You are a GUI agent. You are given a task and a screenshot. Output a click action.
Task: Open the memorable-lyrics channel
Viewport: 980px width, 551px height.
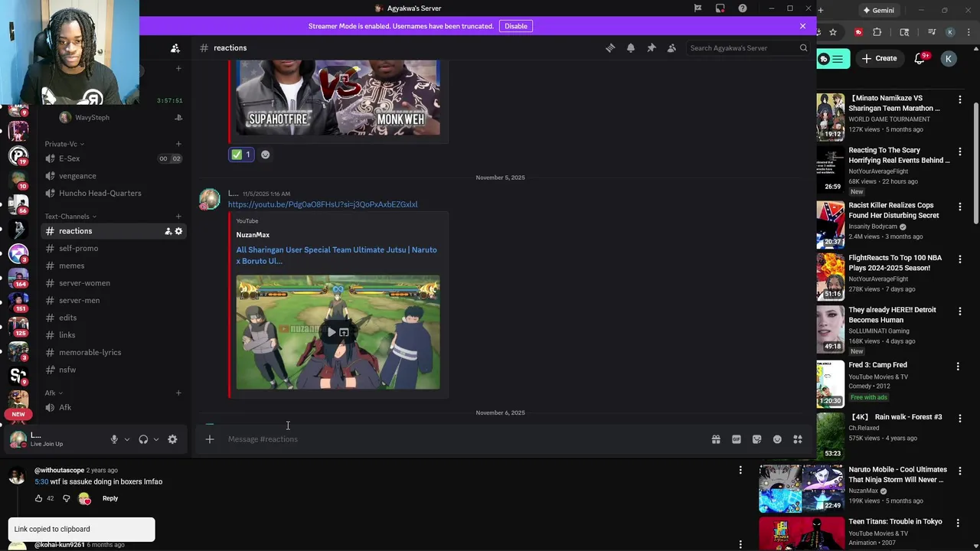pyautogui.click(x=113, y=352)
